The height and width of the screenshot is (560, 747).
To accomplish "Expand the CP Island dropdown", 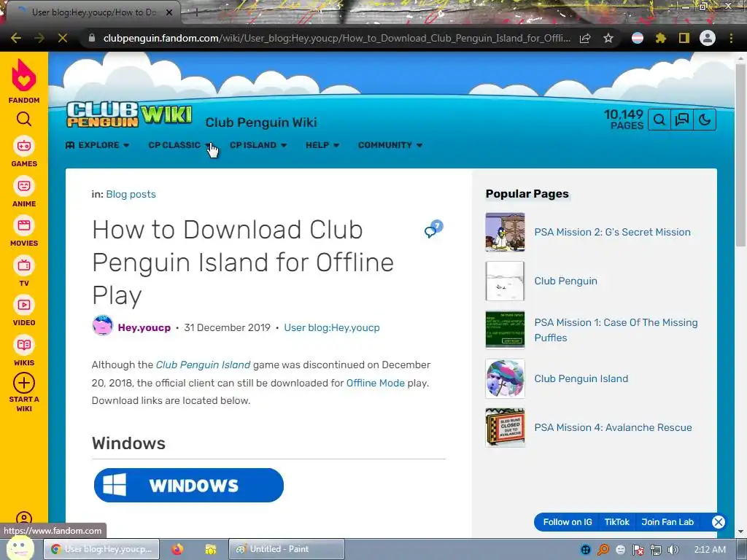I will (x=258, y=145).
